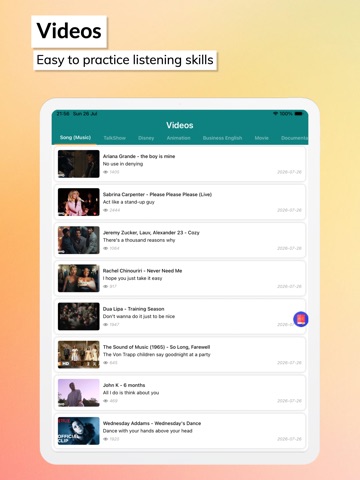Switch to the Animation tab
This screenshot has width=360, height=480.
[x=178, y=138]
